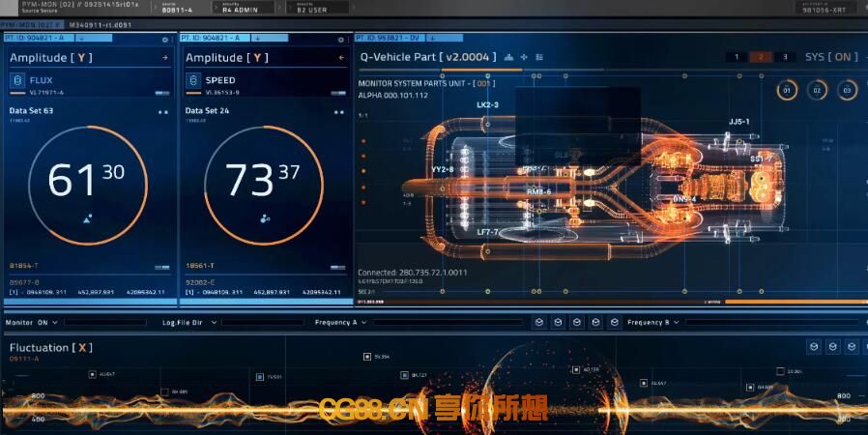Open list view icon in Q-Vehicle header

pyautogui.click(x=539, y=57)
